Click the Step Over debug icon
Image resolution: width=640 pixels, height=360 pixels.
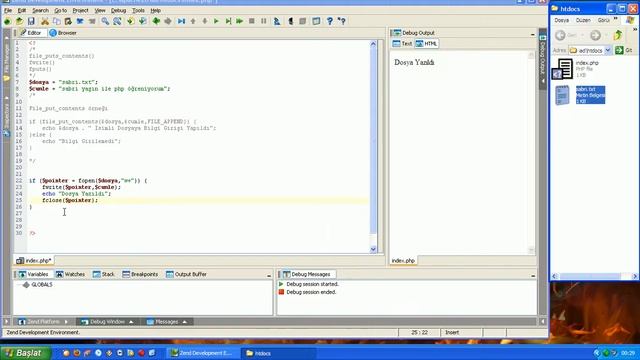228,21
